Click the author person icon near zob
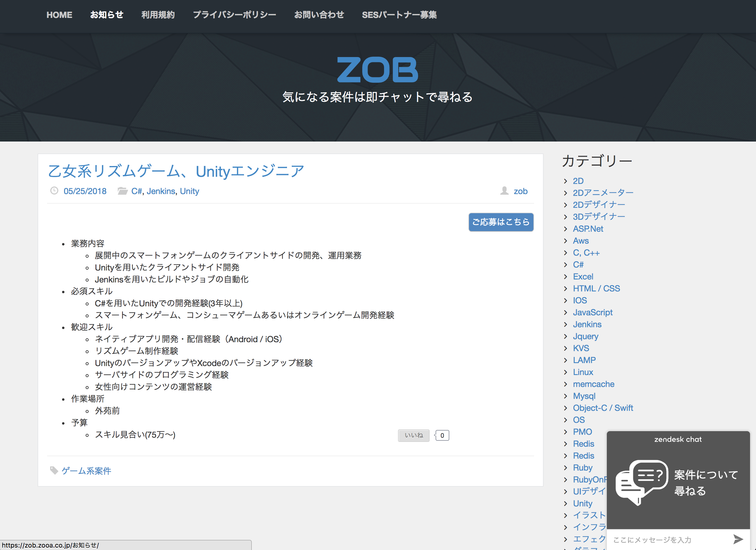The height and width of the screenshot is (550, 756). click(504, 191)
